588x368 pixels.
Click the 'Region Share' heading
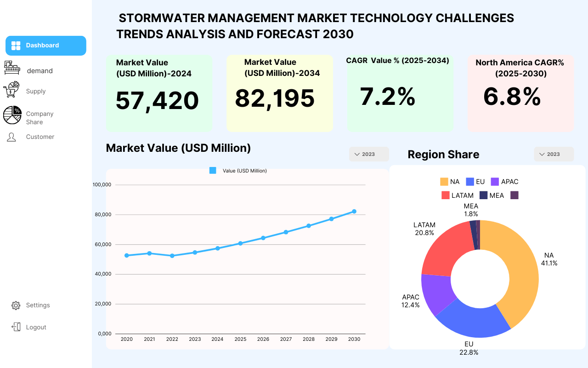[444, 155]
